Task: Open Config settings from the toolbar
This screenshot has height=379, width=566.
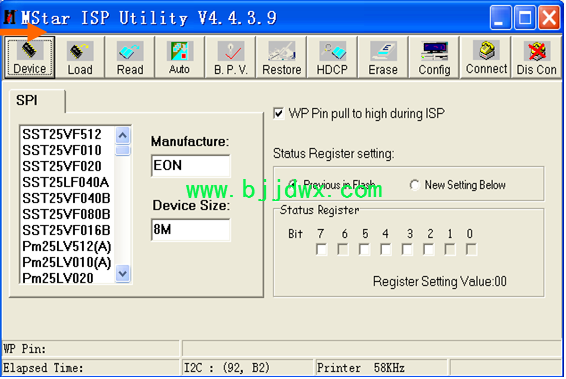Action: pyautogui.click(x=434, y=57)
